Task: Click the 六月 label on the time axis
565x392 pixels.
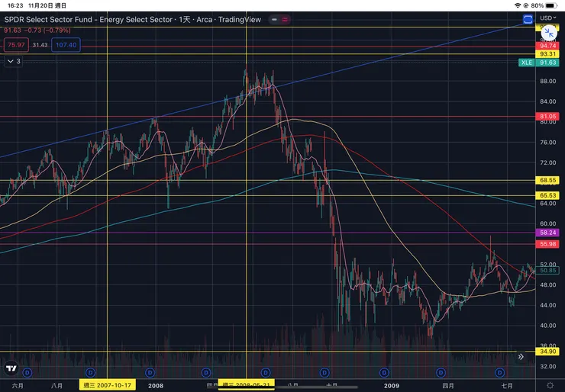Action: tap(18, 386)
